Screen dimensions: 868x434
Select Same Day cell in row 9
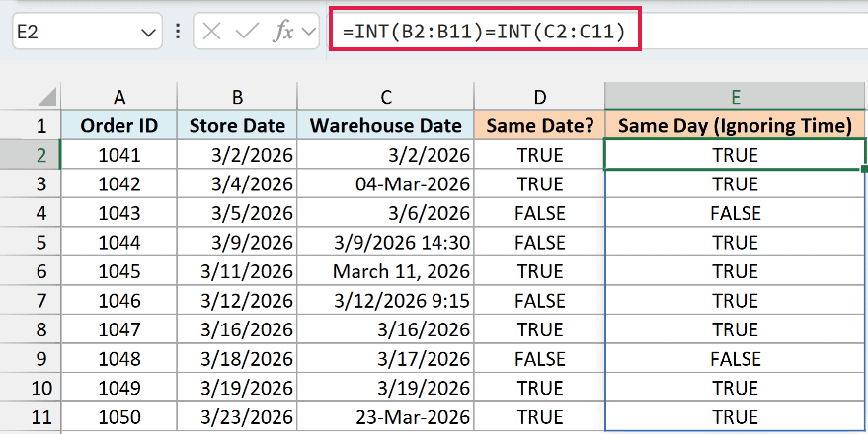(735, 359)
